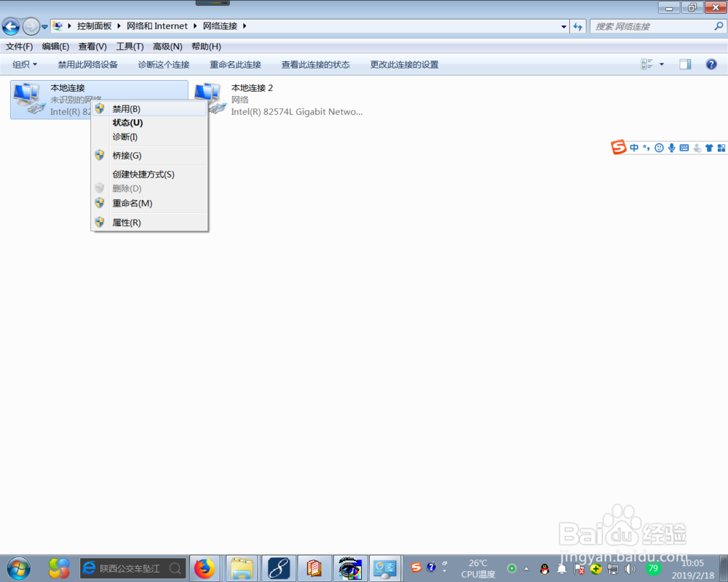Click the blue Help question mark icon

point(711,64)
